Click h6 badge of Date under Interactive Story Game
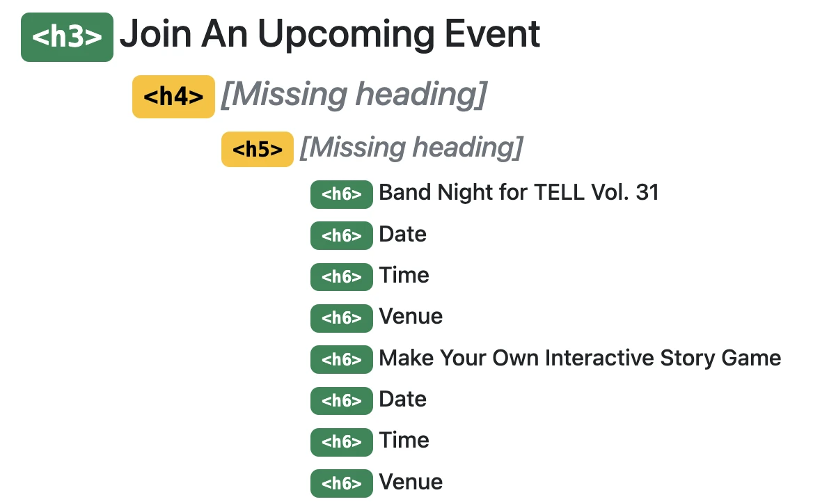Viewport: 813px width, 504px height. coord(341,401)
